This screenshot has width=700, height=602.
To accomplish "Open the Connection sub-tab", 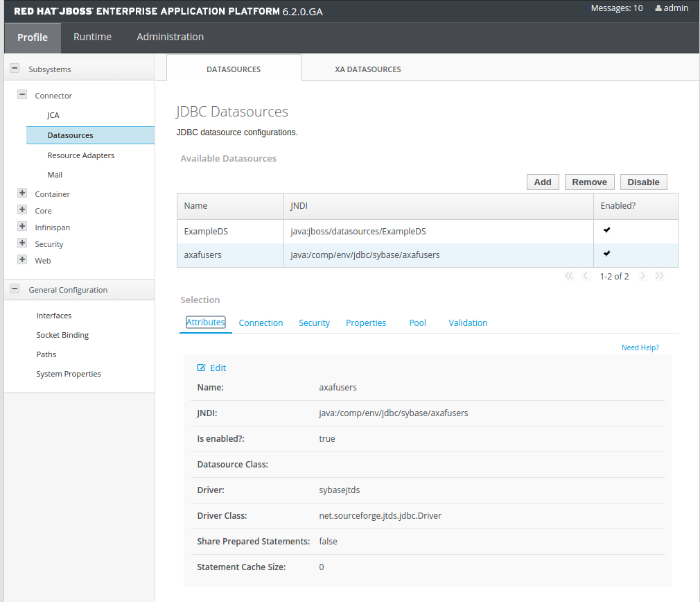I will tap(261, 323).
